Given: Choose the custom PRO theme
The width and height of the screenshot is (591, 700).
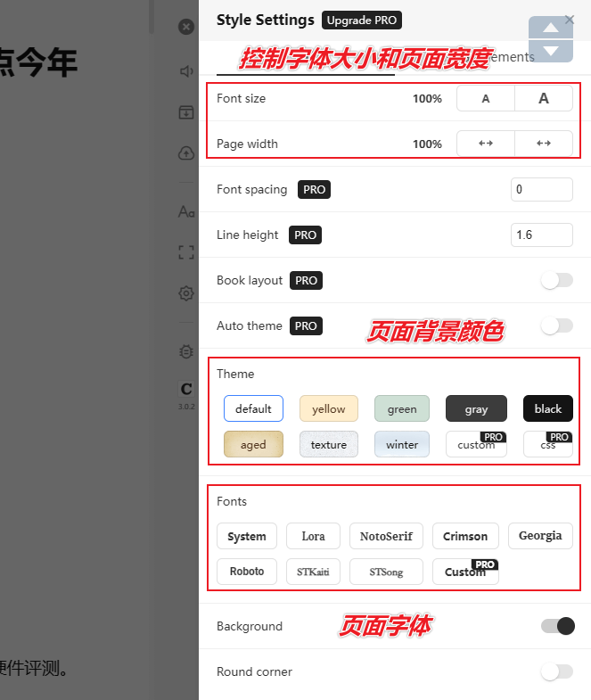Looking at the screenshot, I should point(476,444).
